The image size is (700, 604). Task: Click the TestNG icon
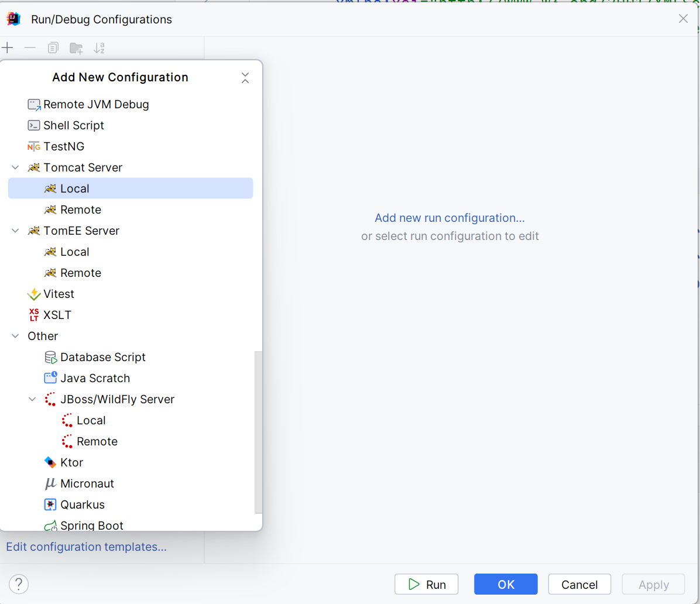(x=34, y=146)
